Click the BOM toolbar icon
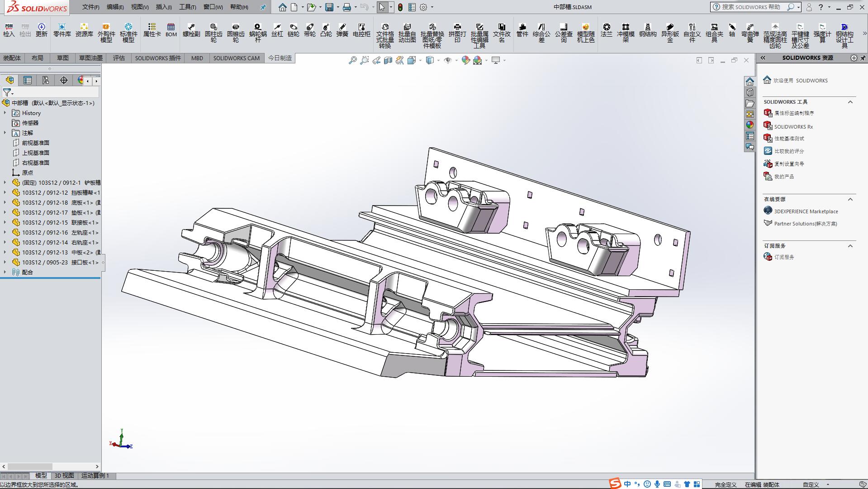 [x=171, y=30]
